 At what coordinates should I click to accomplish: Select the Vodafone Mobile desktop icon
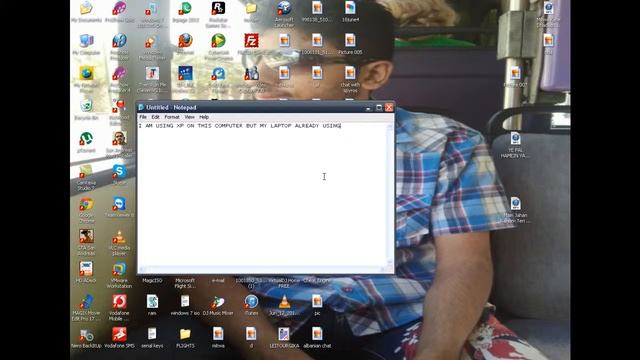pyautogui.click(x=119, y=308)
